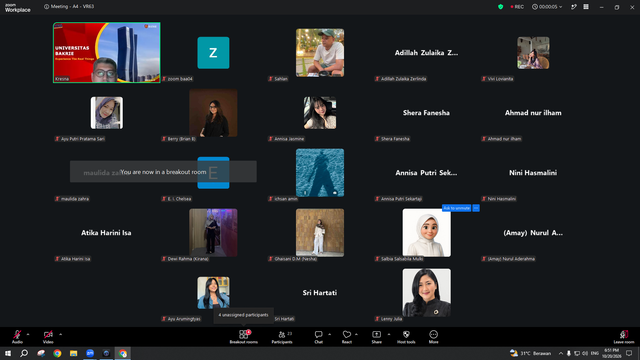Viewport: 640px width, 360px height.
Task: Open the More options menu
Action: point(433,337)
